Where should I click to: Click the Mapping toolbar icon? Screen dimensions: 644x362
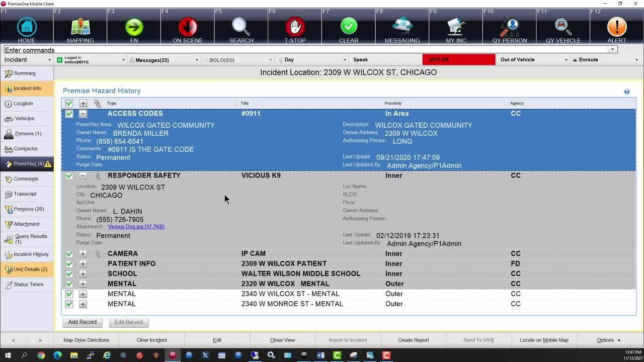pyautogui.click(x=80, y=28)
